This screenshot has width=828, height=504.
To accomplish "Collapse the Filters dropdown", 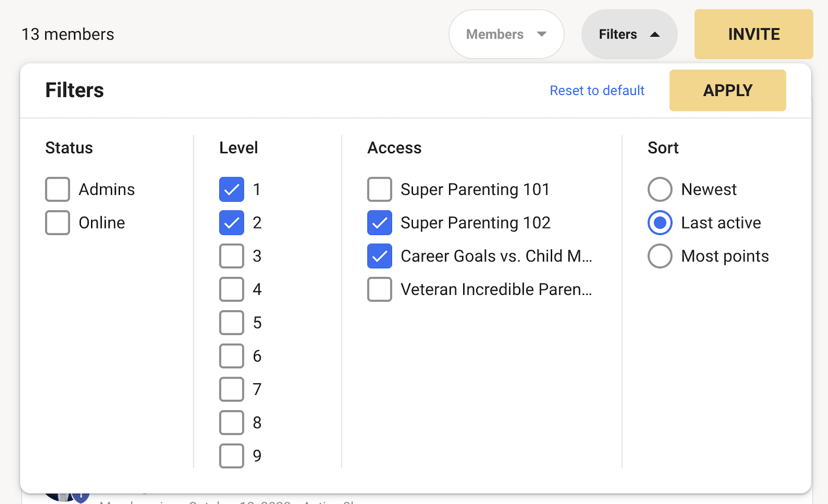I will [x=629, y=34].
